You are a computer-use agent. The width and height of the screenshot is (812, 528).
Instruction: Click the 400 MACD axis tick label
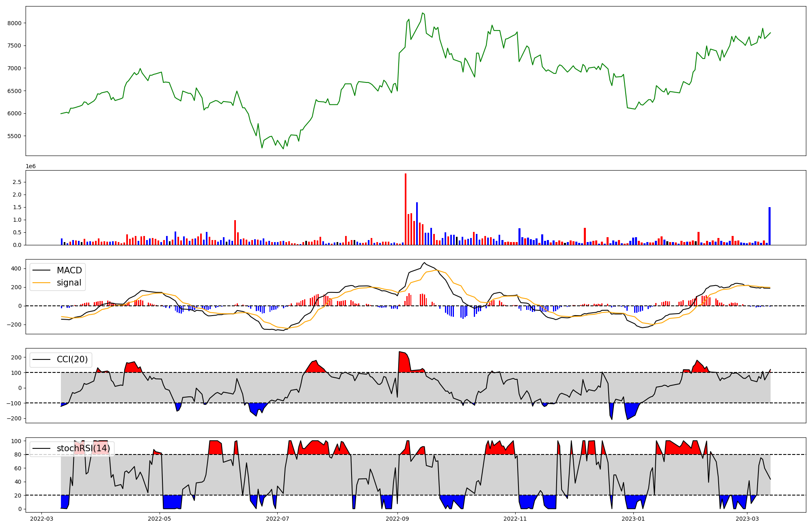tap(16, 268)
